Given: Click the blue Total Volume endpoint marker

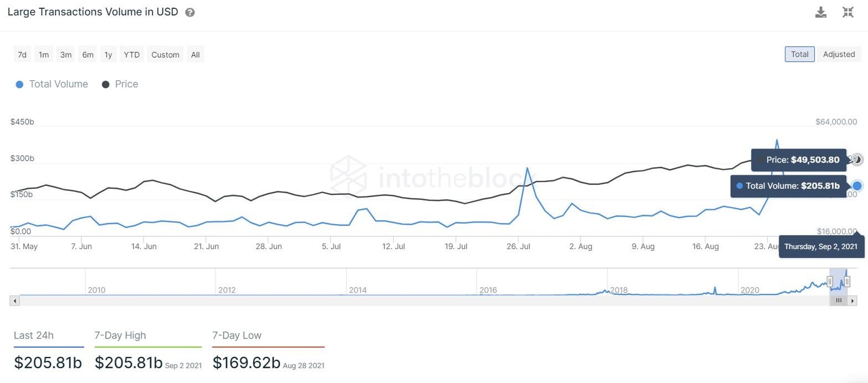Looking at the screenshot, I should tap(858, 185).
